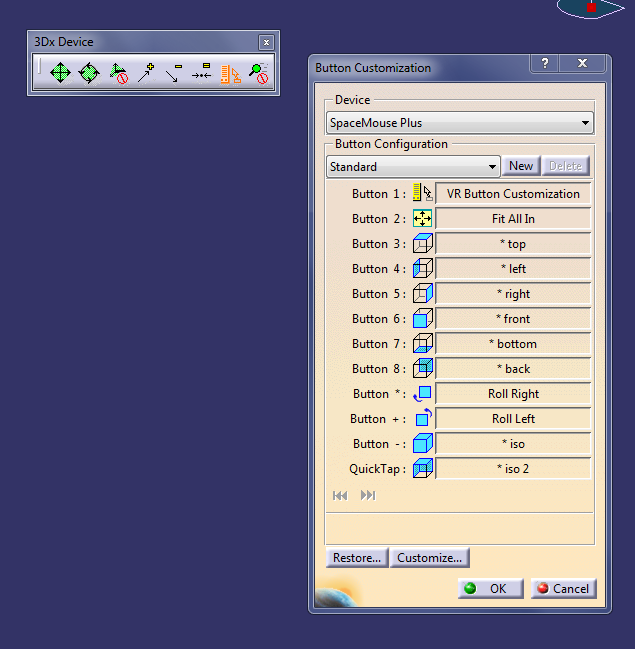The width and height of the screenshot is (635, 649).
Task: Toggle rotations in 3Dx Device toolbar
Action: click(89, 73)
